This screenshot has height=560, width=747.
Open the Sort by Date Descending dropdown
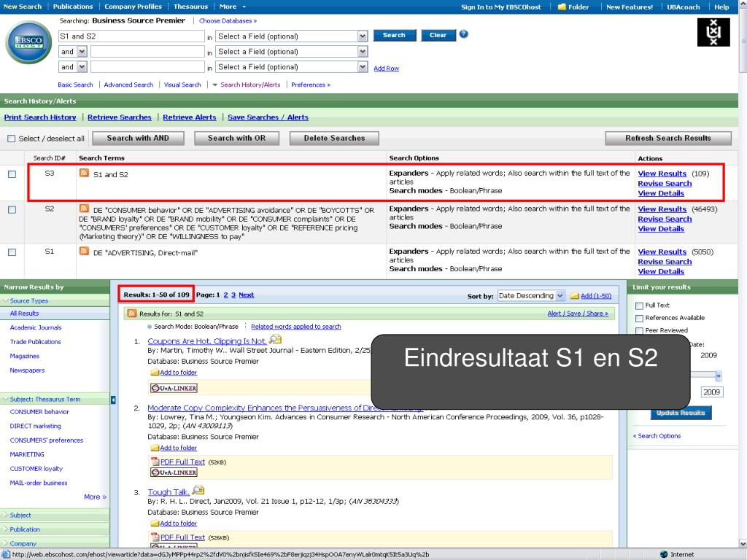point(531,296)
